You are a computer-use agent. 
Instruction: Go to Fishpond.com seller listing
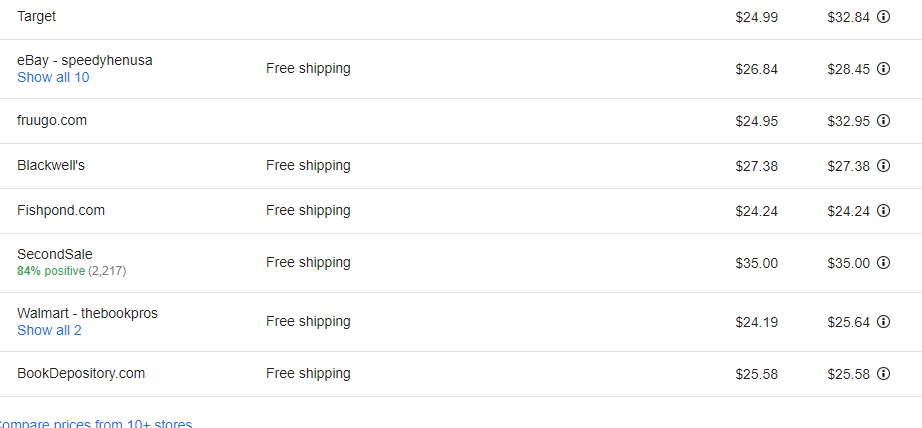coord(61,210)
